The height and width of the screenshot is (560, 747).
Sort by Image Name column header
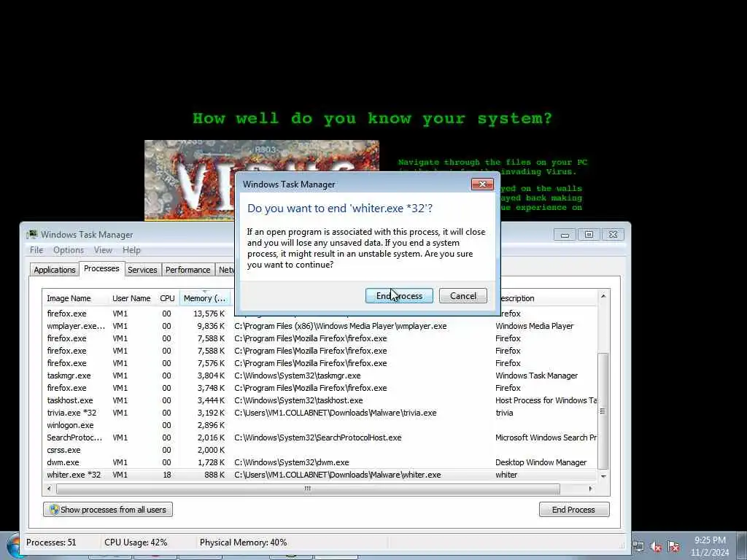(x=75, y=298)
